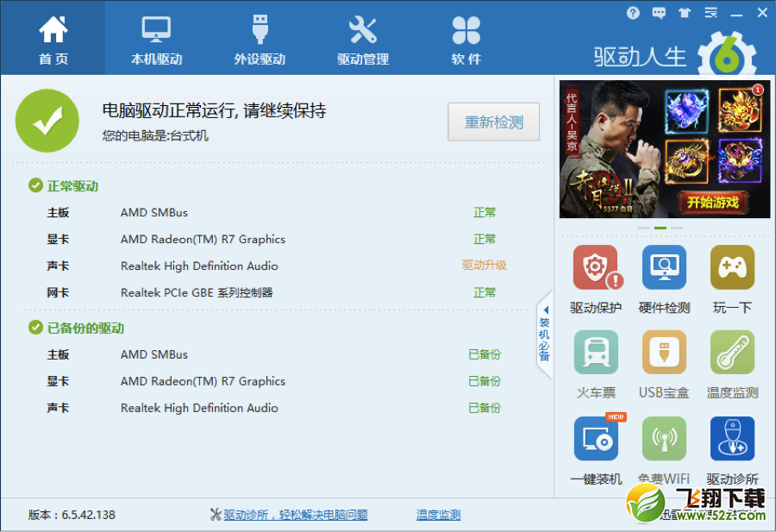Viewport: 776px width, 532px height.
Task: Switch to 外设驱动 tab
Action: tap(260, 40)
